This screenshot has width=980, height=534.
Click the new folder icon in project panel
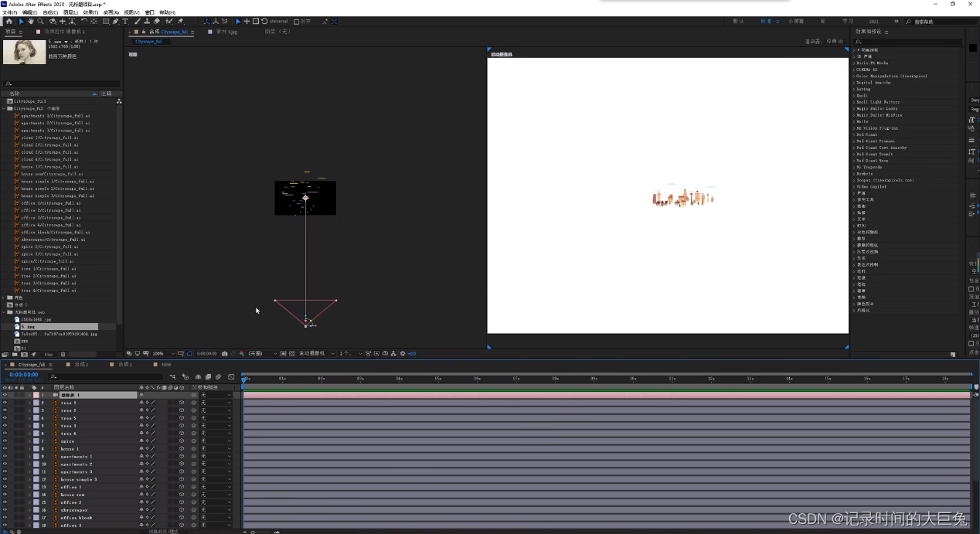[x=15, y=354]
